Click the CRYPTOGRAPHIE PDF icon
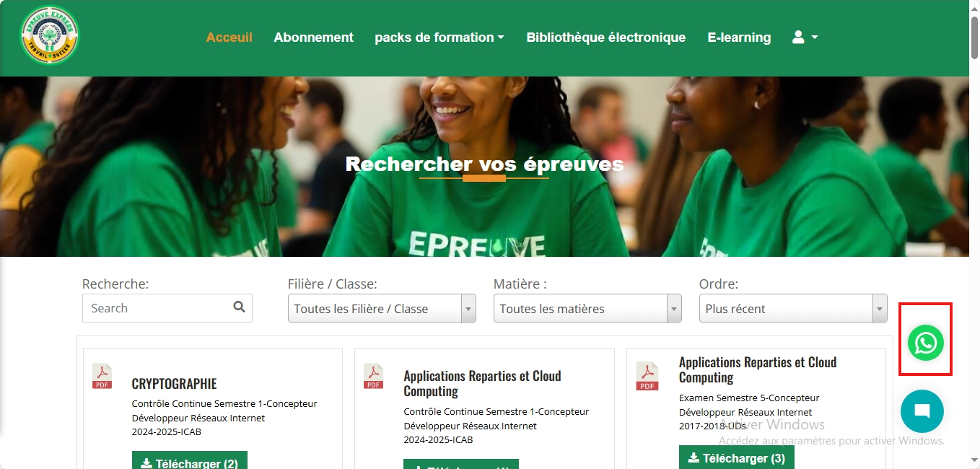The height and width of the screenshot is (469, 980). 102,376
